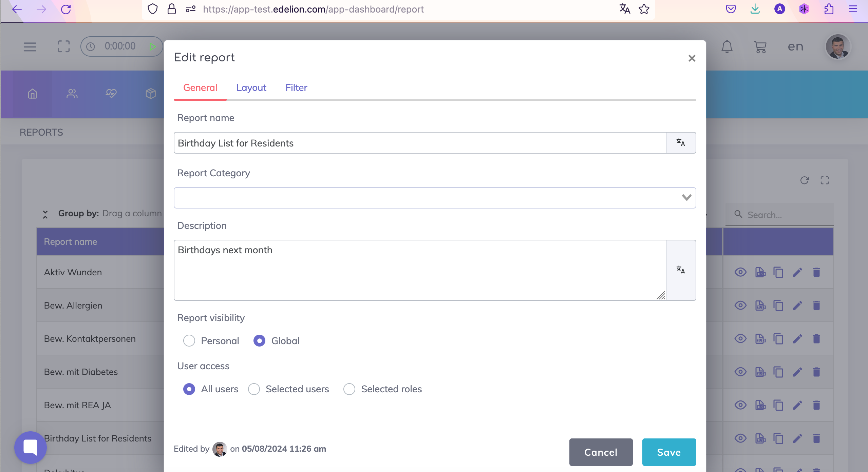
Task: Collapse the Group by panel arrows
Action: pyautogui.click(x=45, y=214)
